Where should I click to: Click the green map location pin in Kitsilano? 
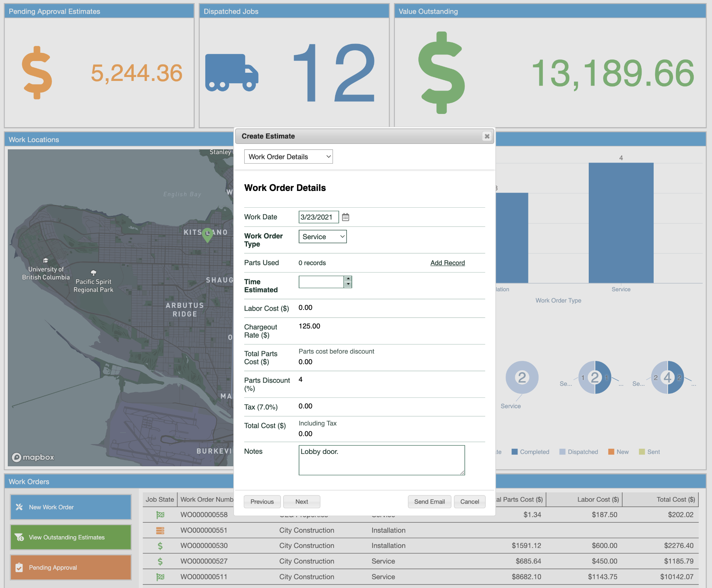(x=208, y=234)
